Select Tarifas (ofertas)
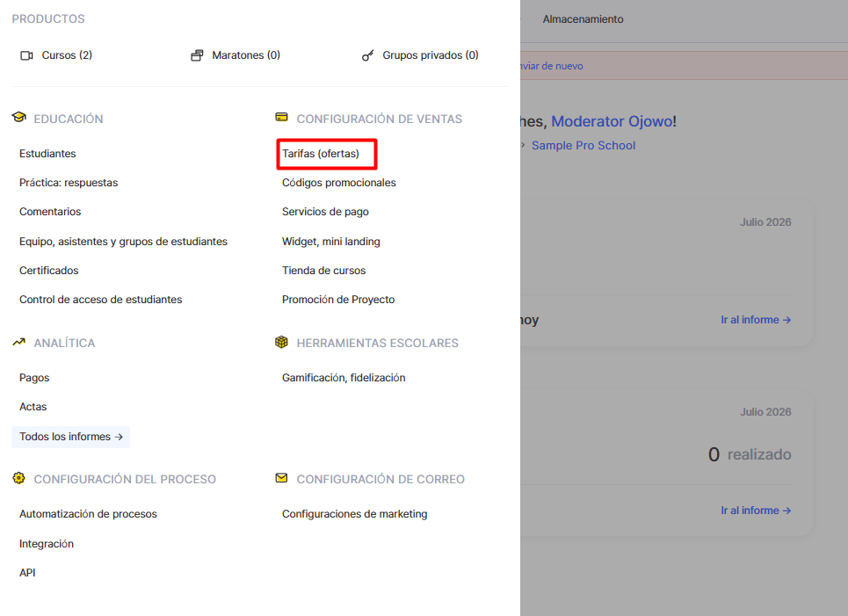Screen dimensions: 848x616 321,154
